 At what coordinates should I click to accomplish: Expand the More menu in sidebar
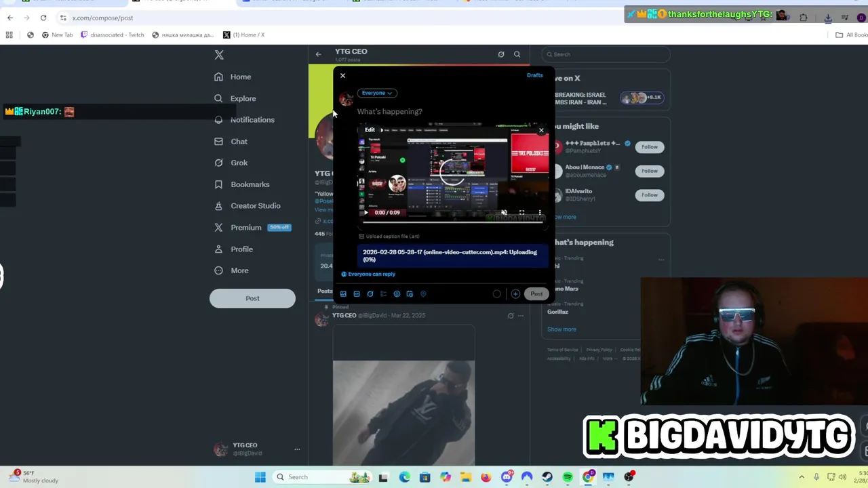(x=231, y=270)
